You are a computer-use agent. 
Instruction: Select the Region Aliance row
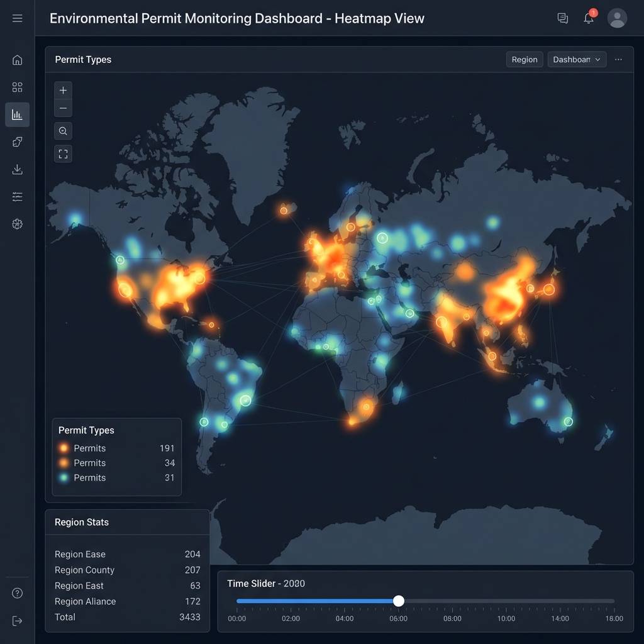point(127,601)
